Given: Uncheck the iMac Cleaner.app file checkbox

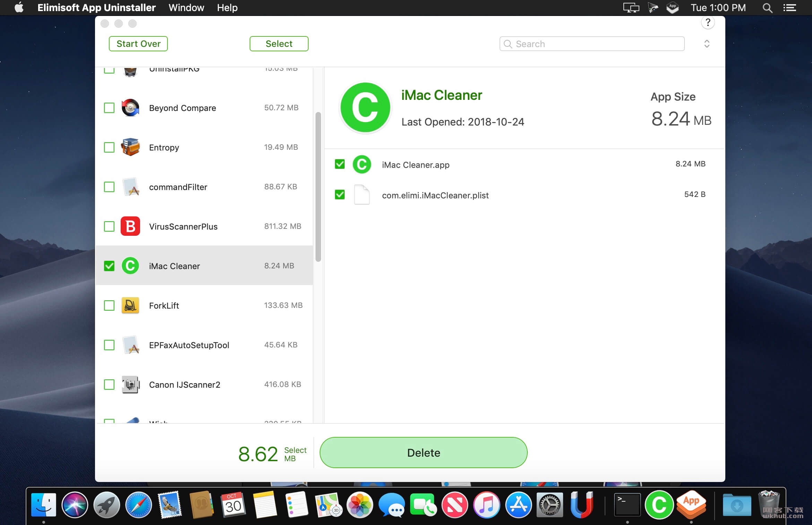Looking at the screenshot, I should point(340,164).
